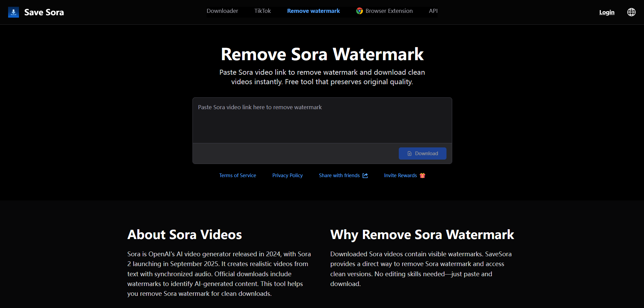The height and width of the screenshot is (308, 644).
Task: Click the download icon inside the Download button
Action: pyautogui.click(x=409, y=153)
